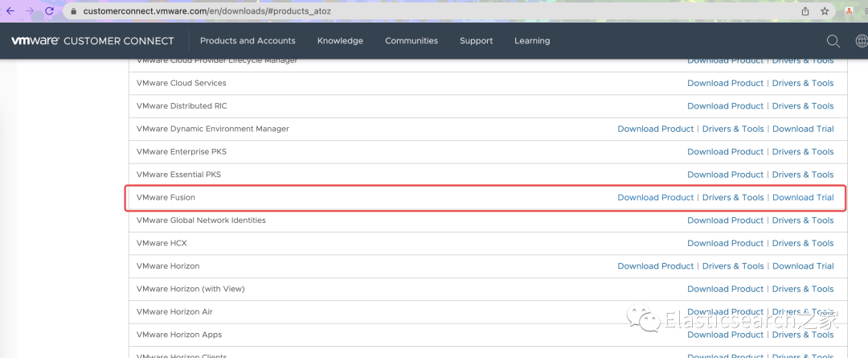Open the Knowledge menu
The height and width of the screenshot is (358, 868).
340,40
